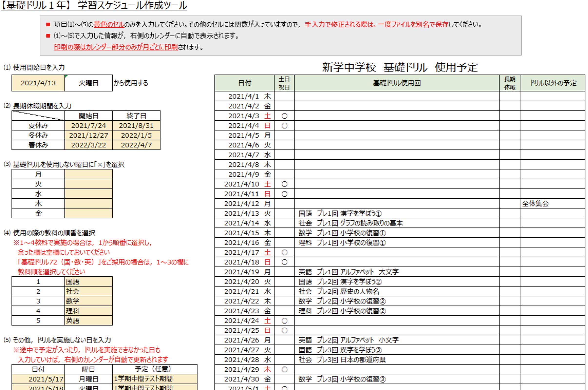Edit spring vacation end date 2022/4/7
The image size is (588, 390).
point(136,145)
